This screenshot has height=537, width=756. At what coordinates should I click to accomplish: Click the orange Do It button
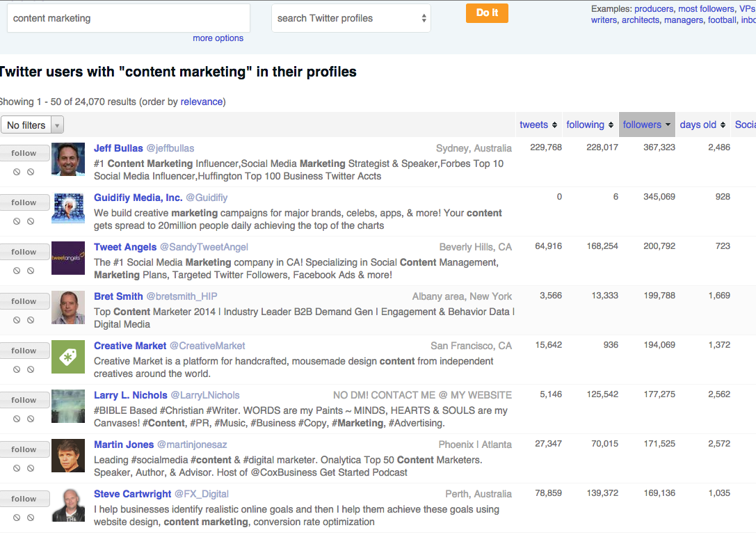tap(487, 13)
